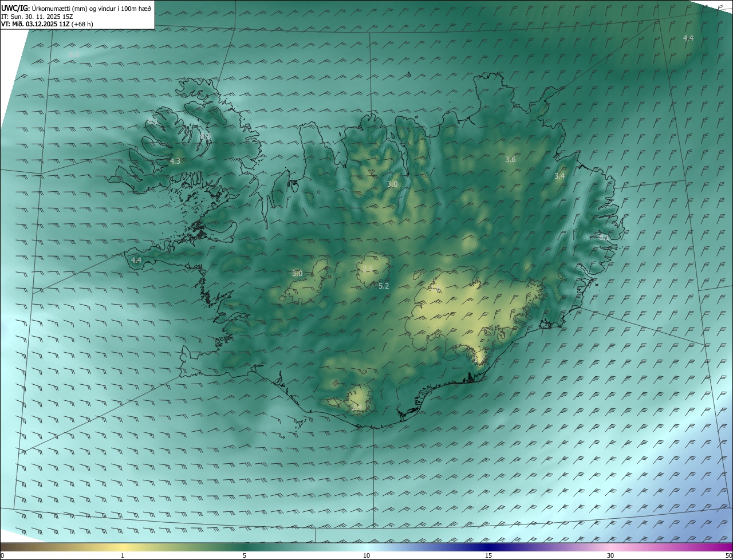733x560 pixels.
Task: Click the map title 'Úrkomumætti (mm) og vindur í 100m hæð'
Action: (92, 8)
